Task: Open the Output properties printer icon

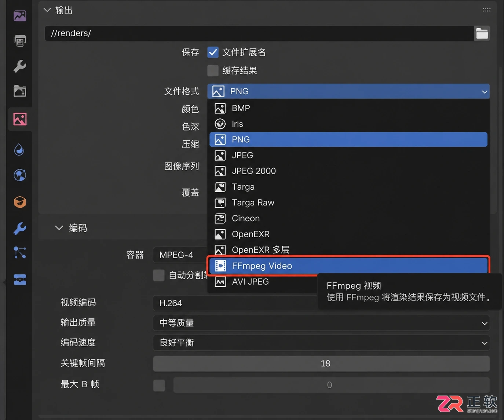Action: (20, 41)
